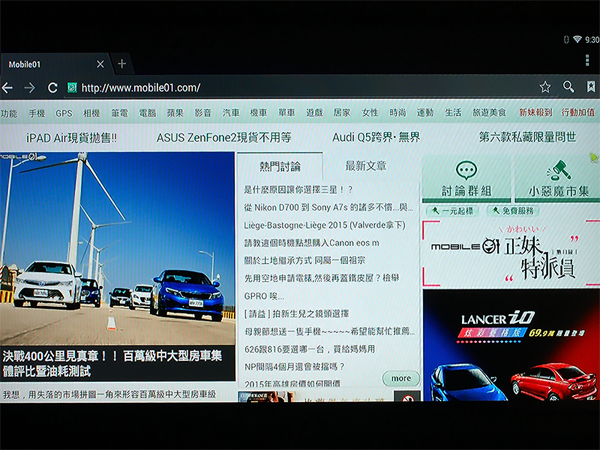600x450 pixels.
Task: Switch to the 最新文章 tab
Action: click(365, 166)
